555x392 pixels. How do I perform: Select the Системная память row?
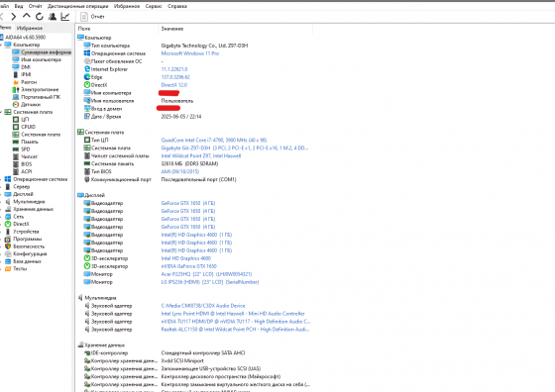(194, 163)
